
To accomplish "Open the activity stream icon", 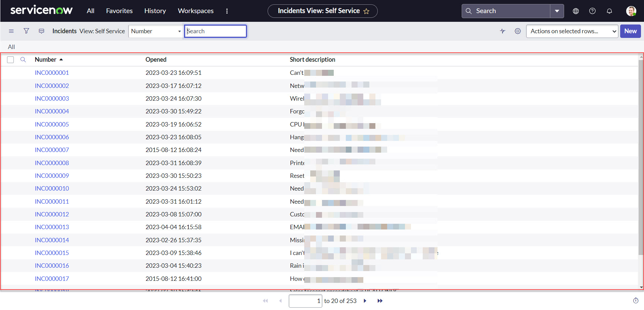I will coord(503,31).
